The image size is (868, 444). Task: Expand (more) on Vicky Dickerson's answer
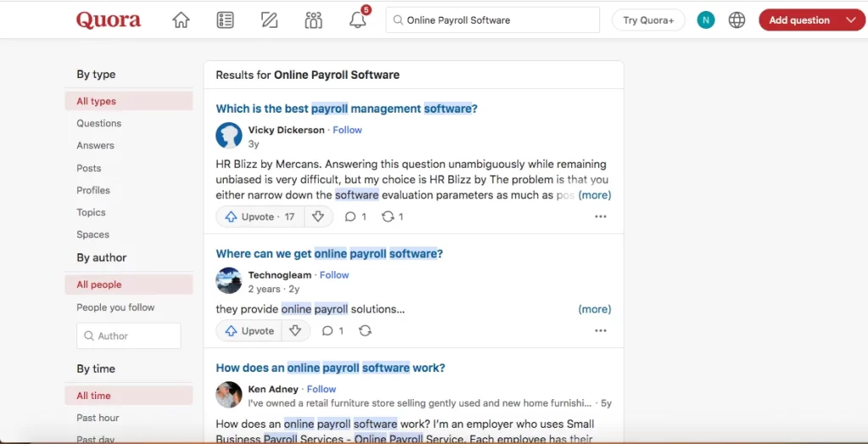tap(594, 196)
